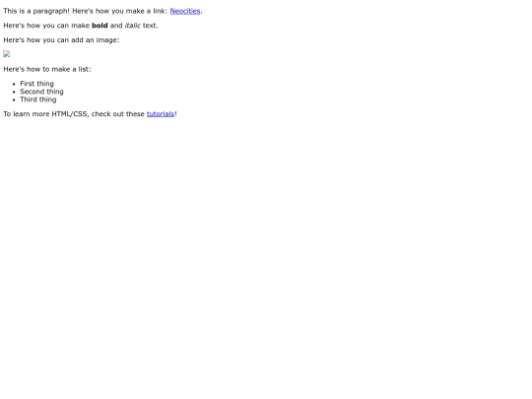Select the "First thing" list item
Image resolution: width=532 pixels, height=399 pixels.
coord(36,84)
